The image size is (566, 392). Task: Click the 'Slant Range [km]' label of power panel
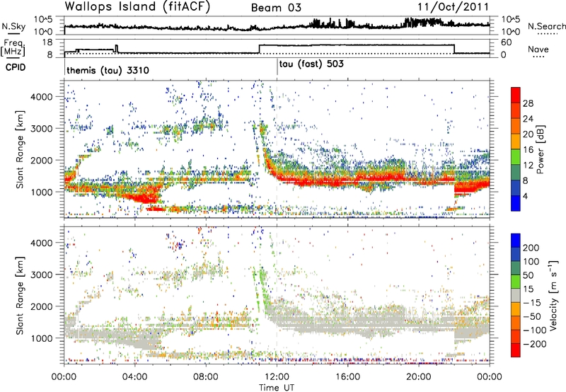tap(21, 149)
